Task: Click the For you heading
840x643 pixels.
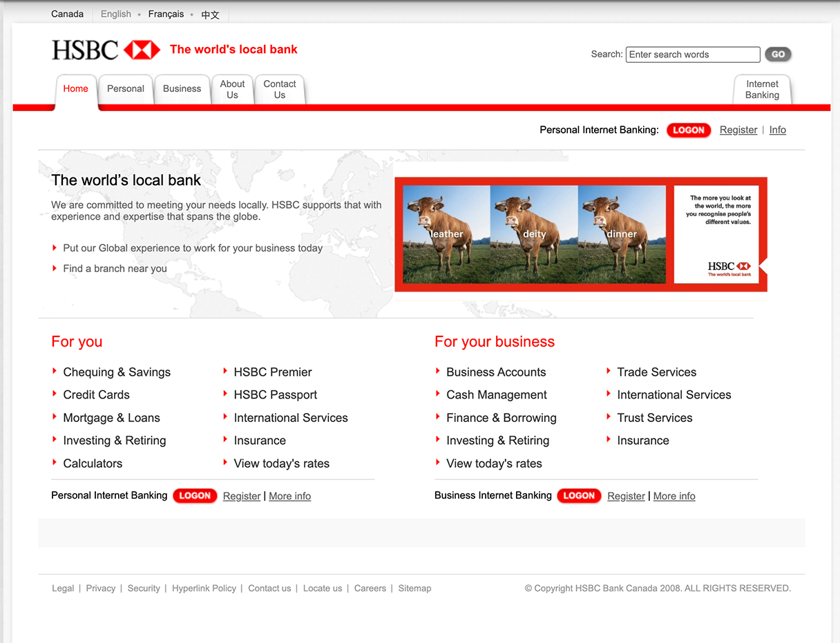Action: pos(77,342)
